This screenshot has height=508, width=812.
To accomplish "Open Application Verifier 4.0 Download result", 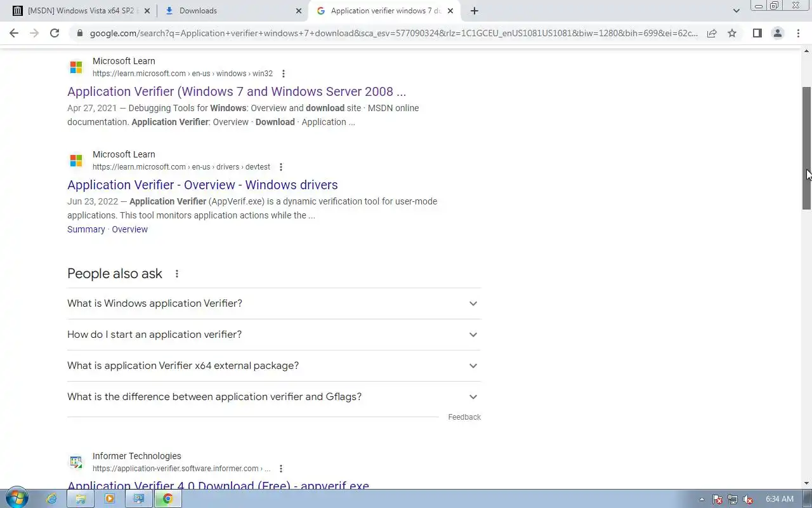I will coord(218,485).
